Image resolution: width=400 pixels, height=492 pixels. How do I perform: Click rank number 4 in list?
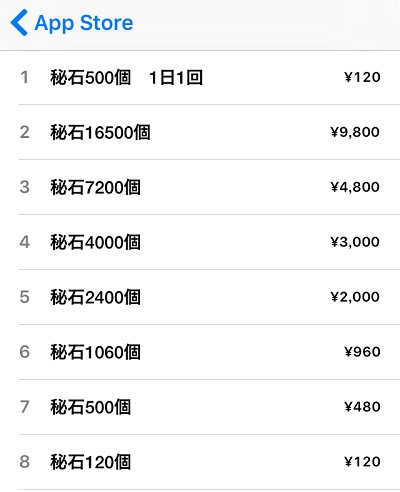(24, 242)
